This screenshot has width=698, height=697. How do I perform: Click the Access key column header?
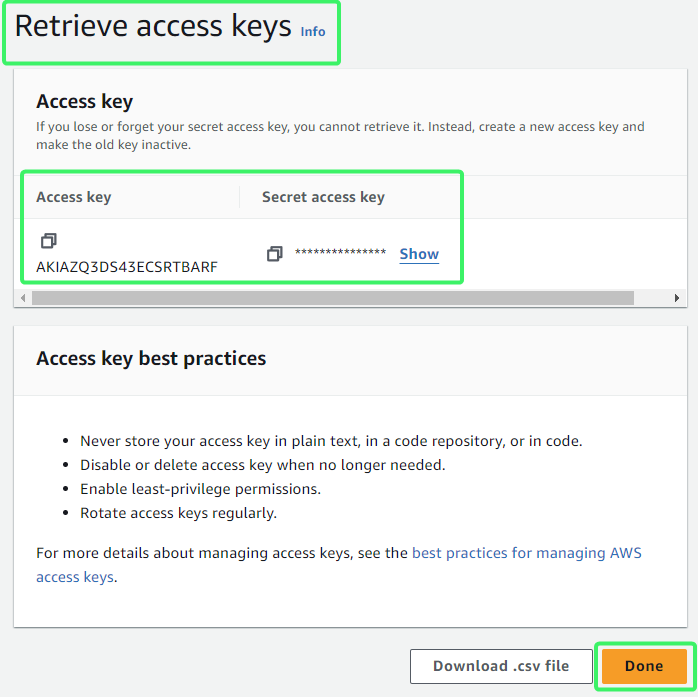pyautogui.click(x=73, y=197)
